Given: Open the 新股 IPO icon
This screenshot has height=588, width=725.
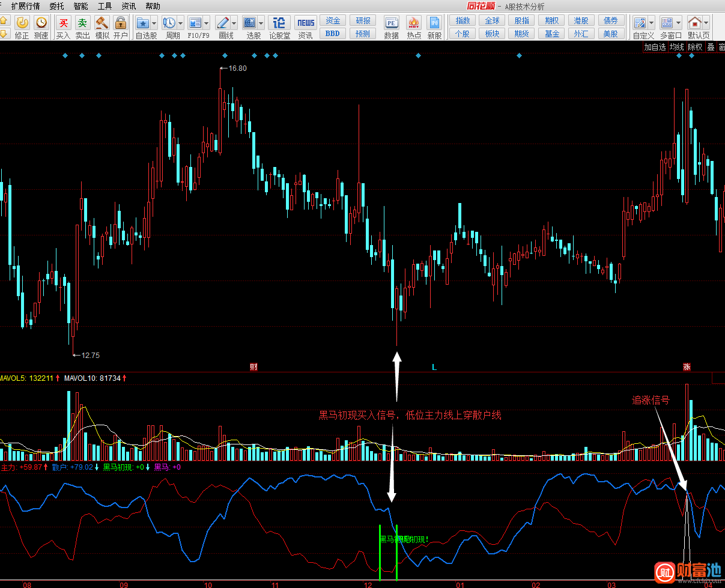Looking at the screenshot, I should coord(434,23).
